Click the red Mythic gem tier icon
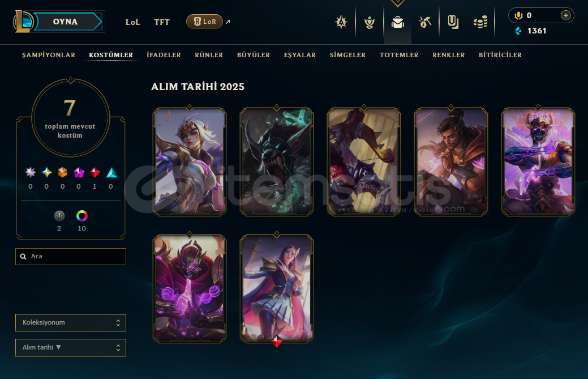The height and width of the screenshot is (379, 588). tap(95, 173)
